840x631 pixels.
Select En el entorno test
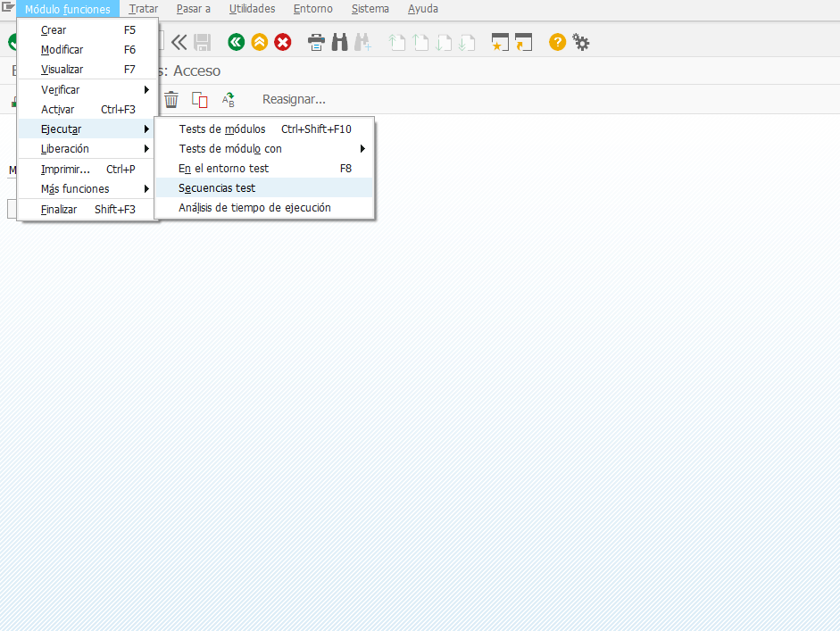click(x=264, y=168)
